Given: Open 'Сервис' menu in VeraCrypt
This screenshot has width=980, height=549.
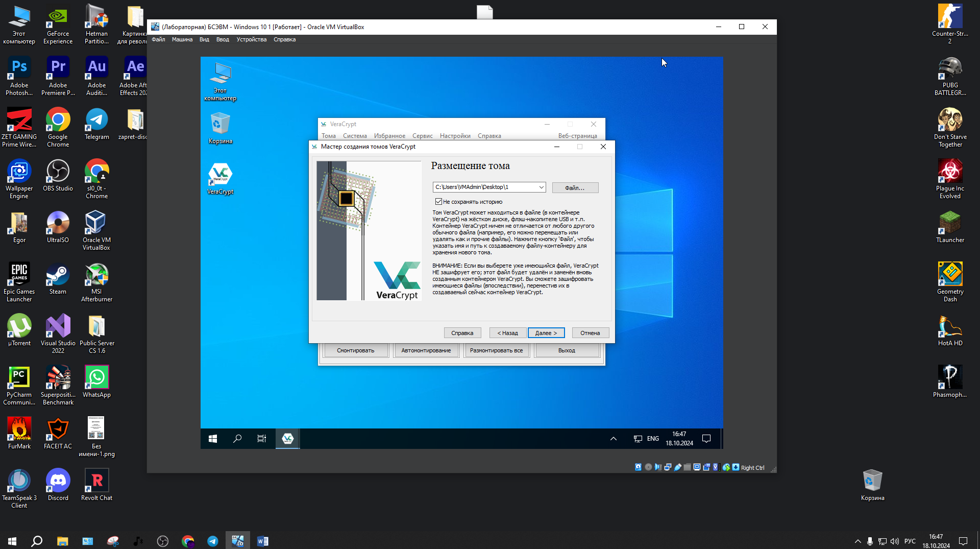Looking at the screenshot, I should 422,136.
